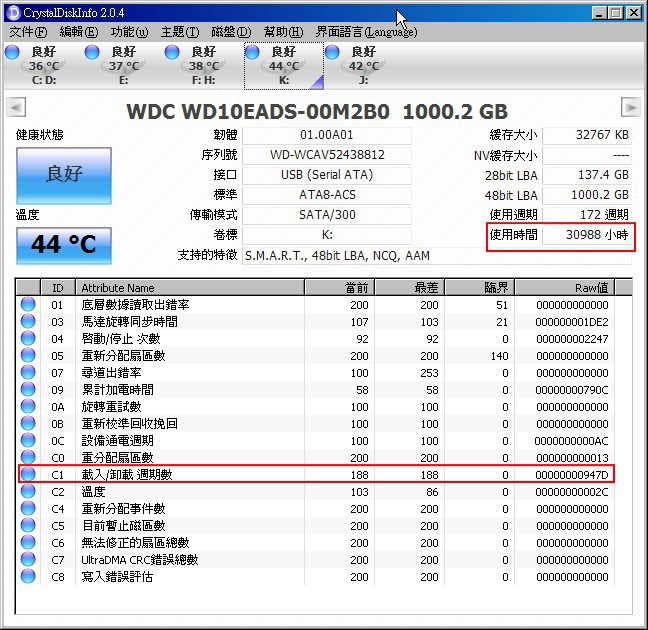This screenshot has height=630, width=648.
Task: Open the 主題(T) menu
Action: click(180, 32)
